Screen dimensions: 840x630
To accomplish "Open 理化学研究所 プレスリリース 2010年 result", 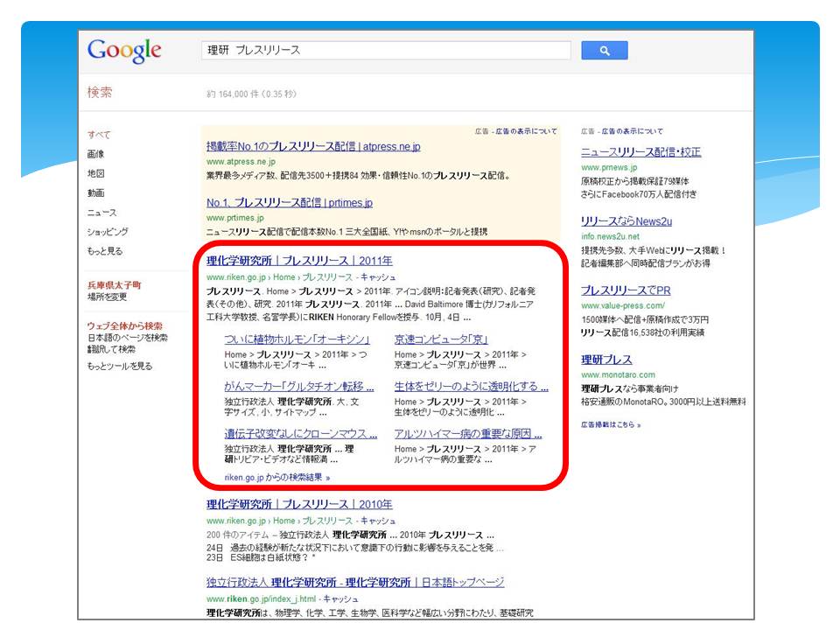I will (x=299, y=505).
